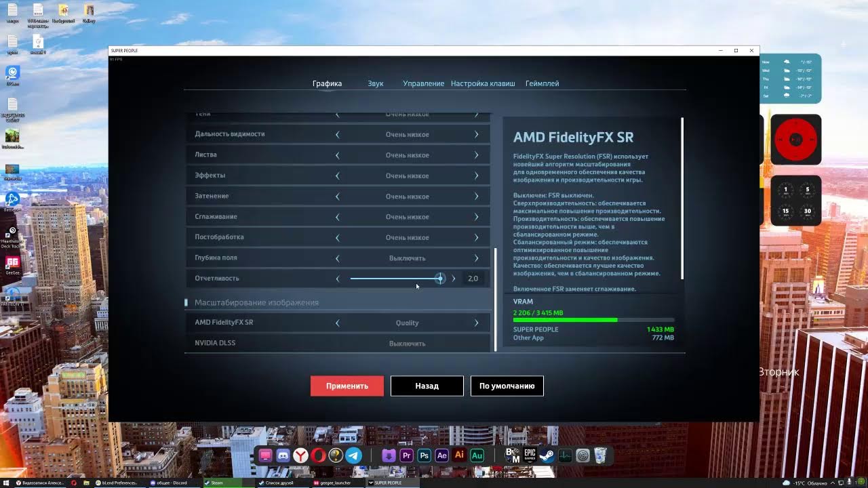This screenshot has width=868, height=488.
Task: Open Steam from the dock
Action: (x=547, y=456)
